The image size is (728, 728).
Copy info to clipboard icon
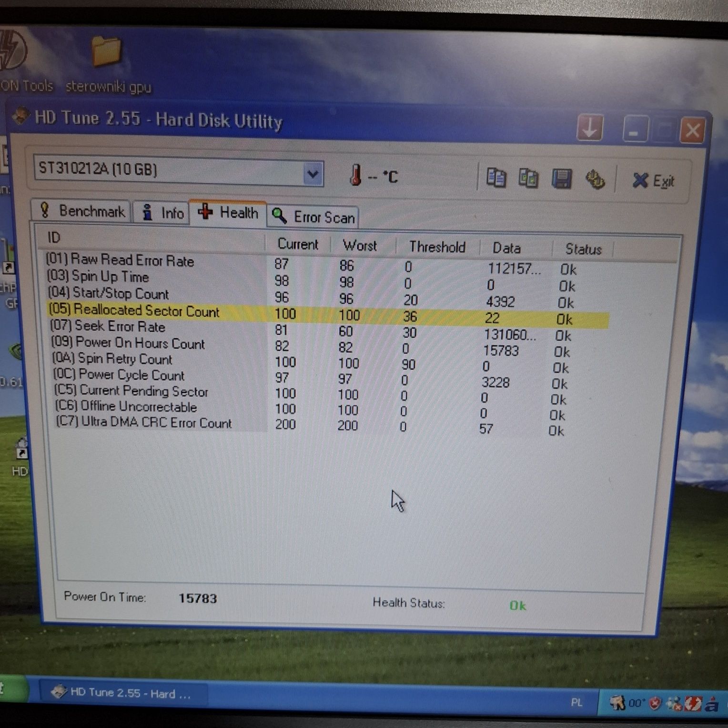click(496, 178)
